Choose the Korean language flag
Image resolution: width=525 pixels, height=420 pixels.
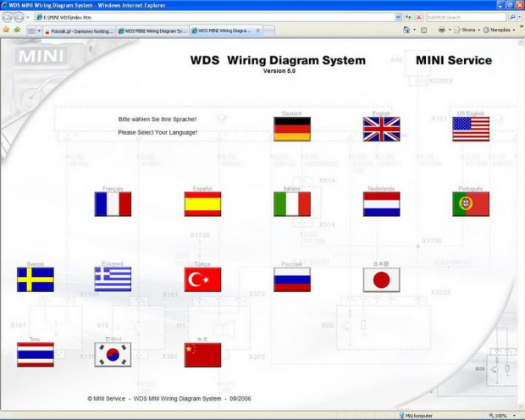(x=113, y=355)
